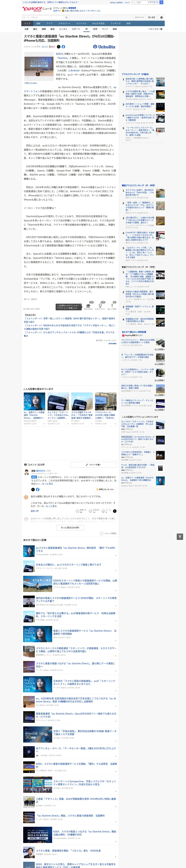Screen dimensions: 186x868
Task: Share the article on X below headline
Action: (59, 47)
